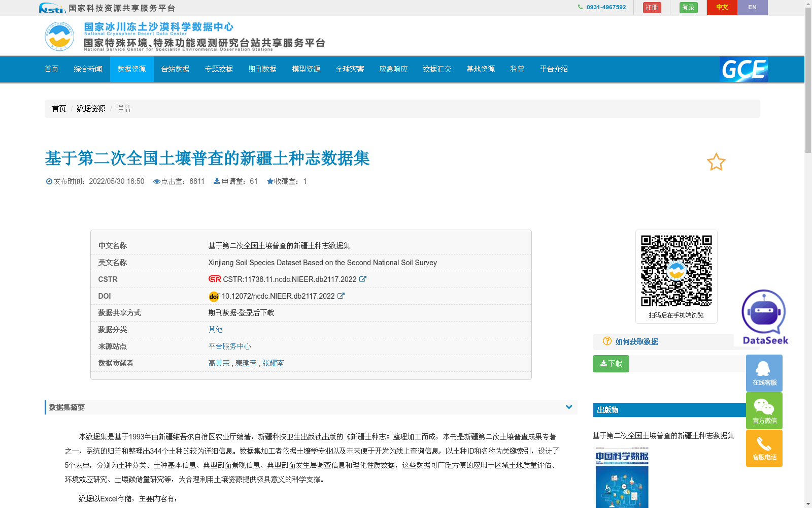The height and width of the screenshot is (508, 812).
Task: Click the data center round logo
Action: point(59,36)
